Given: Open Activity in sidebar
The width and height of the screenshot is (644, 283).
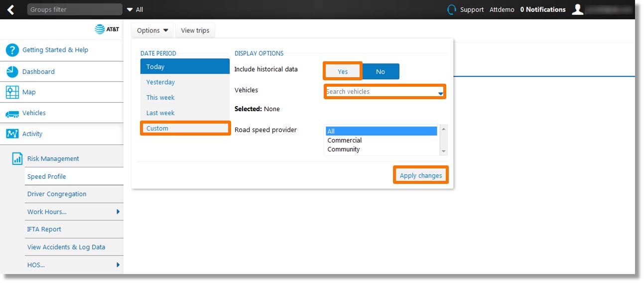Looking at the screenshot, I should [x=32, y=134].
